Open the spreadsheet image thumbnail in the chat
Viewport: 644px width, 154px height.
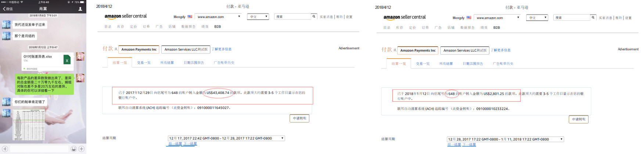29,125
